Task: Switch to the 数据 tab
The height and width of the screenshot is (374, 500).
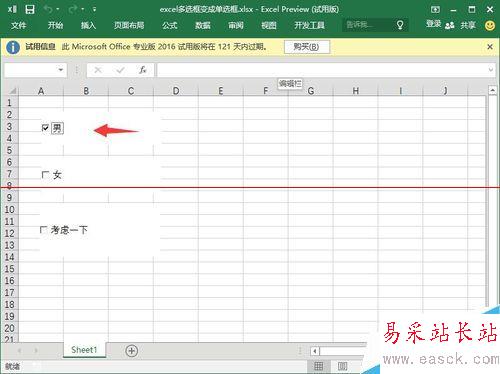Action: (x=203, y=25)
